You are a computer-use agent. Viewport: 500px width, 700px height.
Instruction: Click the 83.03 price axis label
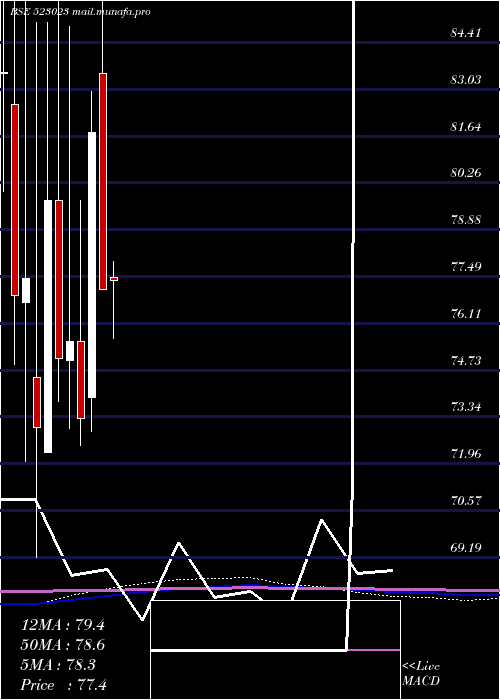pyautogui.click(x=466, y=79)
